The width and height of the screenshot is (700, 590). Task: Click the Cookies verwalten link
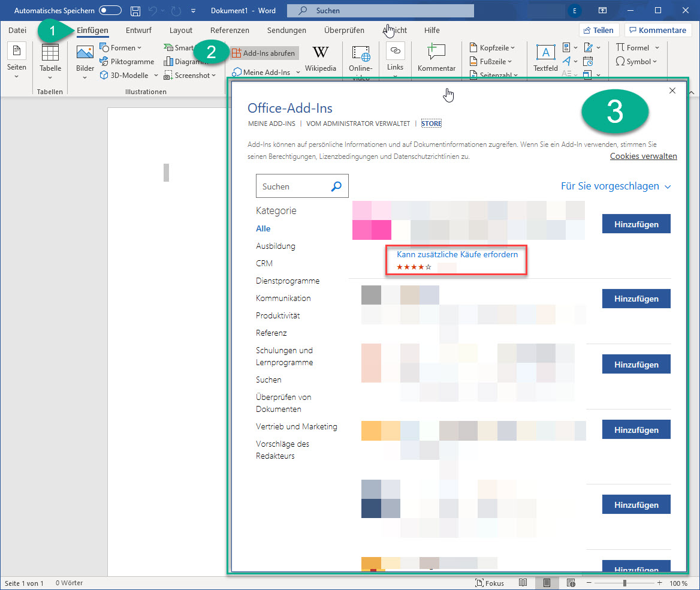[643, 156]
